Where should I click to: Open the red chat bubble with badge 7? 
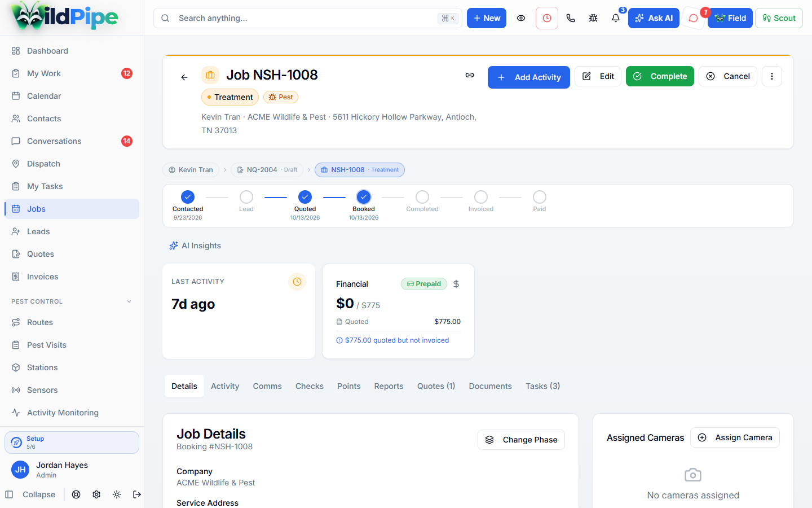[x=694, y=18]
